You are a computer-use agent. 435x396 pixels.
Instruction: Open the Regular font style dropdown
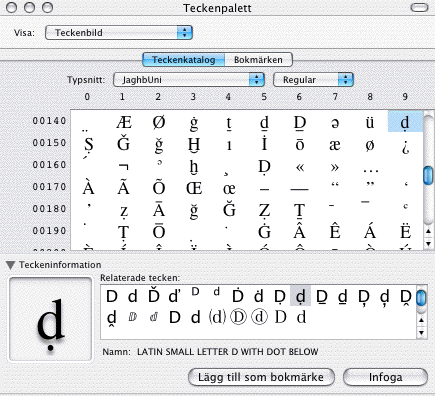coord(313,80)
